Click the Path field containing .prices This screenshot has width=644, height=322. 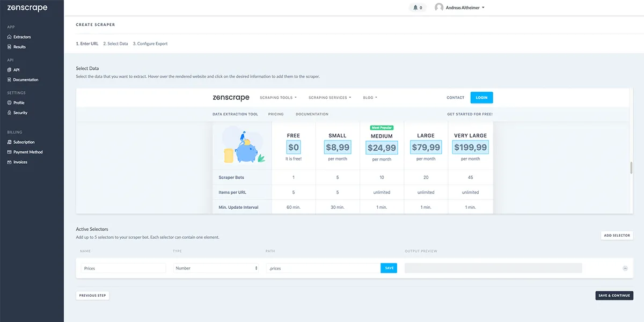click(324, 268)
